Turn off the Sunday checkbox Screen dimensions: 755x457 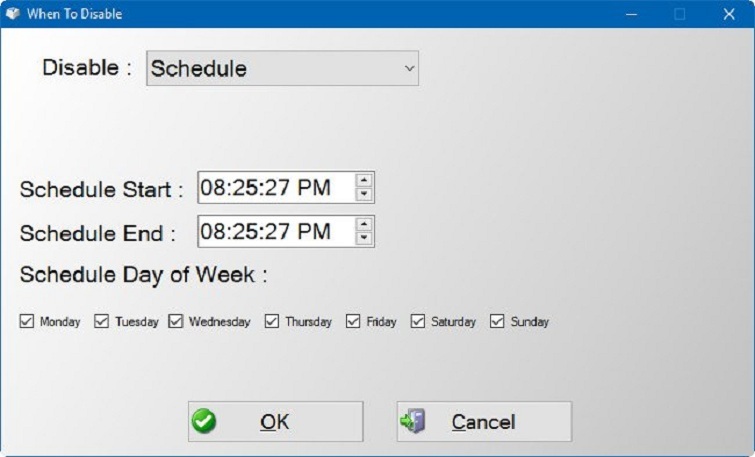pyautogui.click(x=497, y=322)
